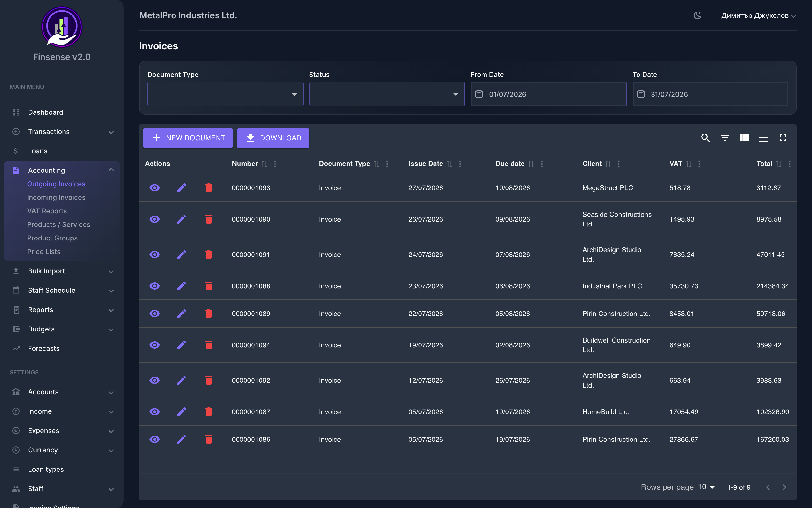Viewport: 812px width, 508px height.
Task: Open Client column options menu
Action: pos(619,164)
